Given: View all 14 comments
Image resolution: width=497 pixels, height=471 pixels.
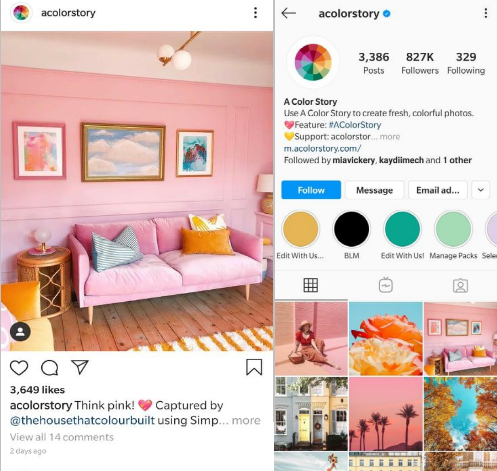Looking at the screenshot, I should [x=62, y=437].
